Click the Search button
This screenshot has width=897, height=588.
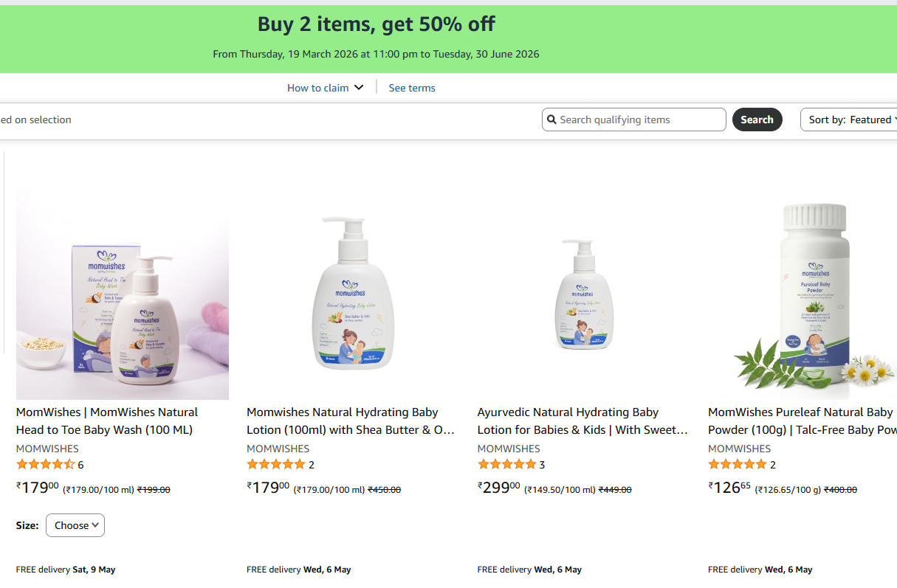(757, 120)
